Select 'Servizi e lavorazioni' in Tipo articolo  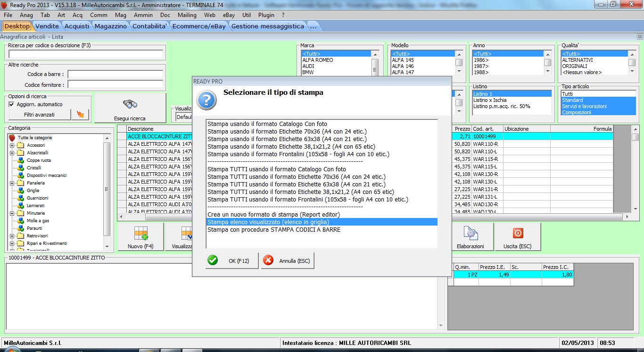598,106
